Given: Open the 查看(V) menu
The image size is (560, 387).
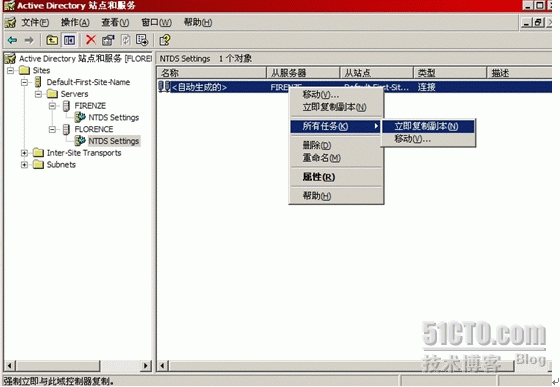Looking at the screenshot, I should pyautogui.click(x=115, y=22).
